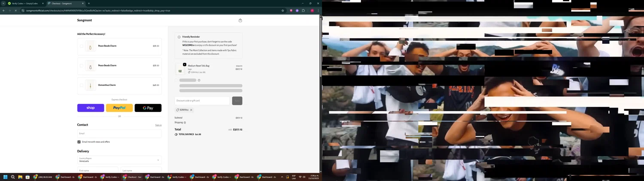View site information icon in address bar
644x181 pixels.
click(23, 11)
